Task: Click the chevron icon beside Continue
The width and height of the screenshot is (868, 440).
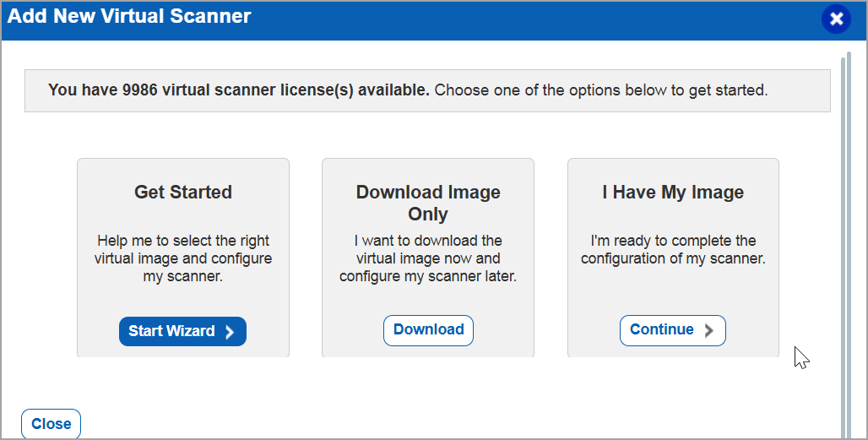Action: pyautogui.click(x=709, y=330)
